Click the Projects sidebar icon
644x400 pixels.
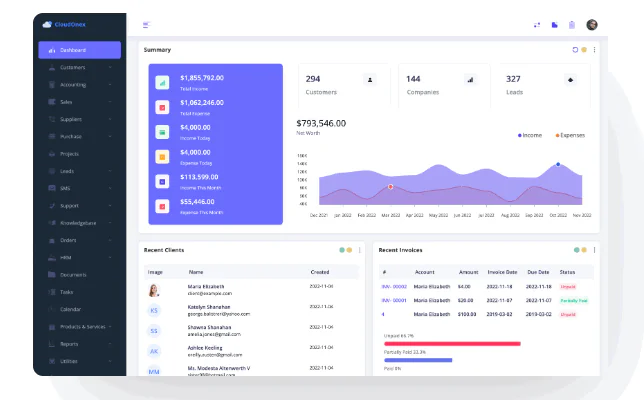coord(52,154)
